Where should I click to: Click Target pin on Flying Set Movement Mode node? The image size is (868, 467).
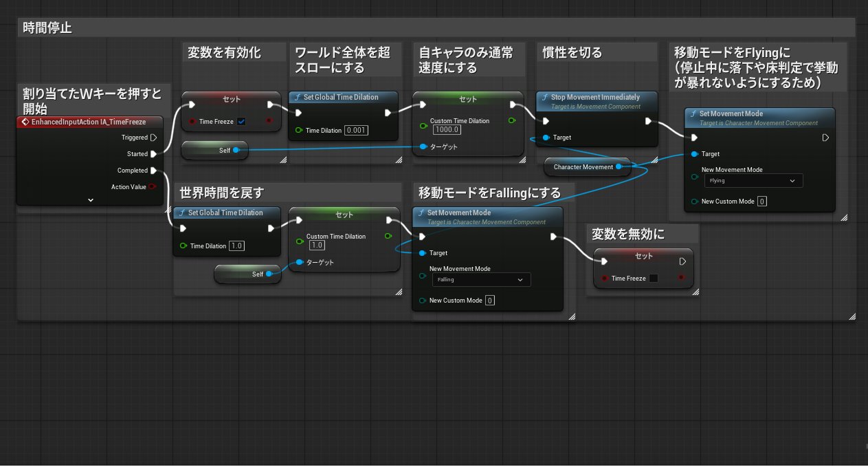coord(694,154)
